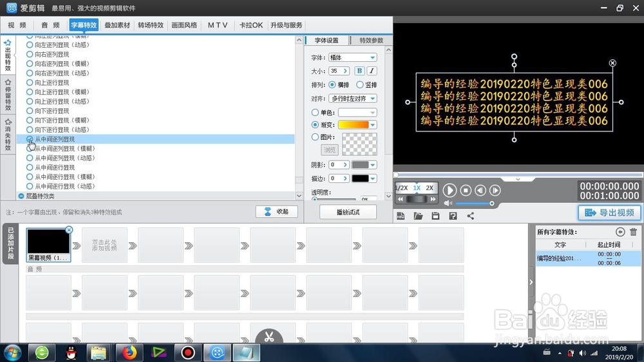Switch to 卡拉OK tab
Image resolution: width=644 pixels, height=362 pixels.
coord(251,25)
